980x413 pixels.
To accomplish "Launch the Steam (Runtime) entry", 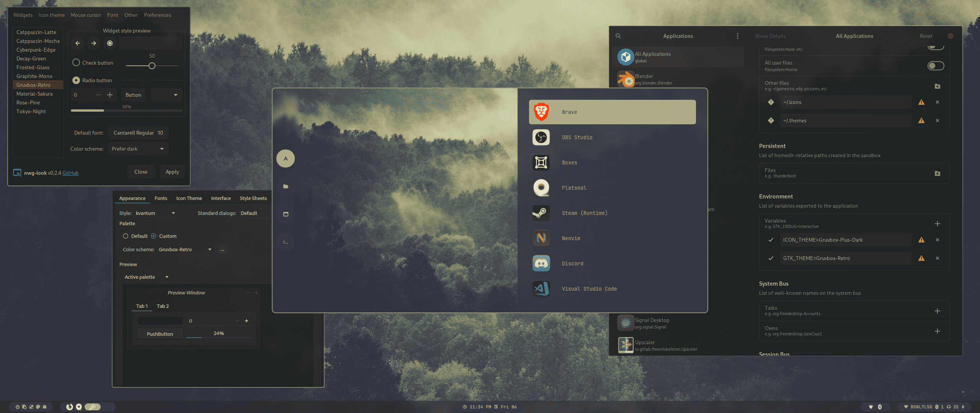I will [x=584, y=213].
